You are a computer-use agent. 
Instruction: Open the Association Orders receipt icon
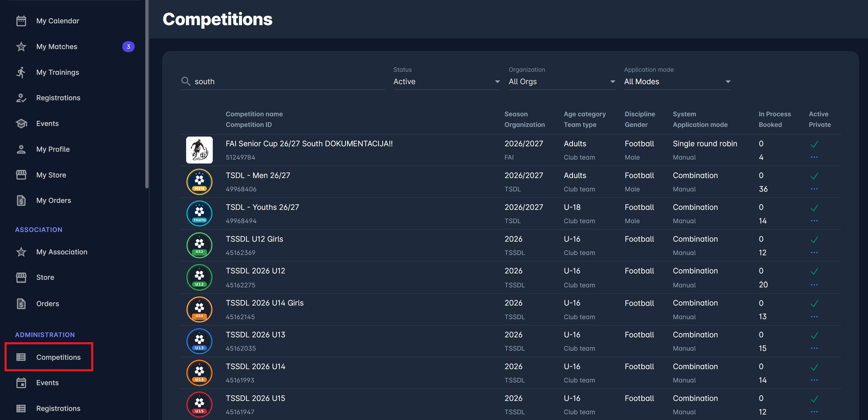(x=21, y=303)
